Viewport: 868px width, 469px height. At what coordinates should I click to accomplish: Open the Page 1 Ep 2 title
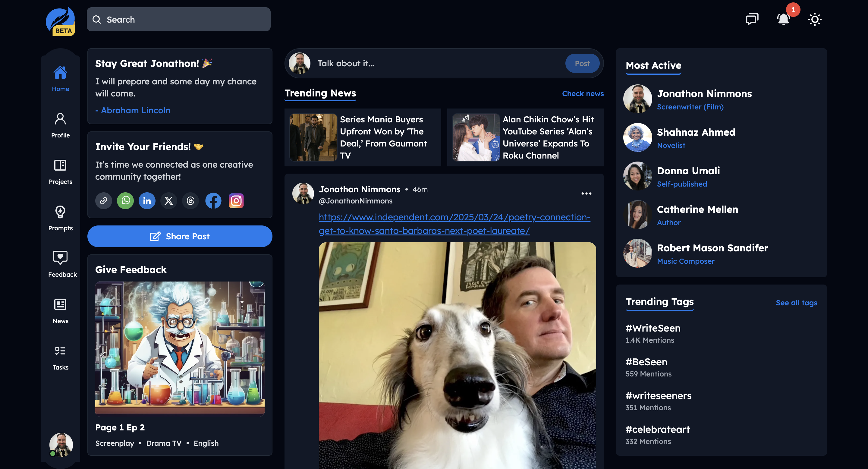[120, 427]
